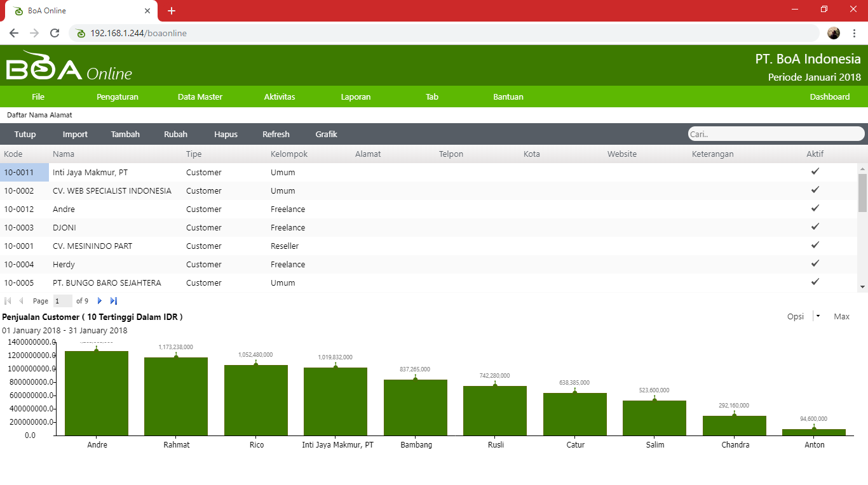Open the Data Master menu

click(x=200, y=97)
